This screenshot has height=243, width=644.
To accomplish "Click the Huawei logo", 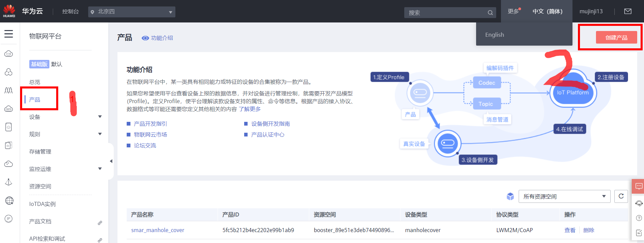I will point(9,11).
